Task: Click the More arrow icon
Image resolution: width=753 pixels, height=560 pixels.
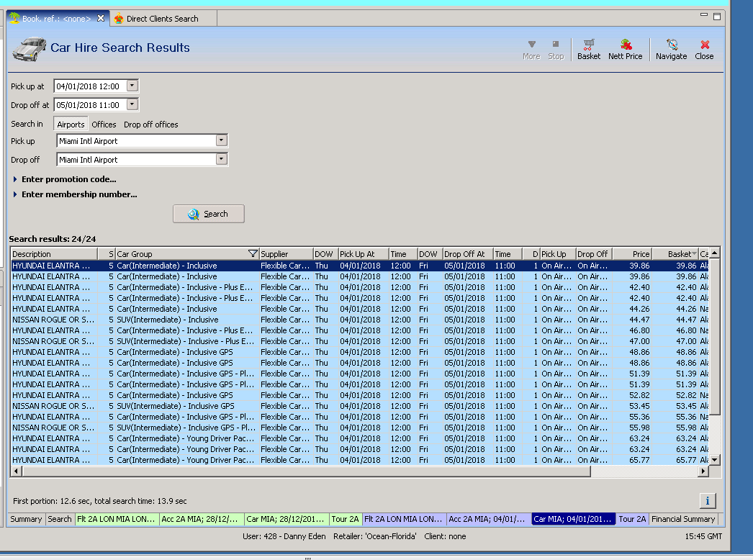Action: tap(531, 45)
